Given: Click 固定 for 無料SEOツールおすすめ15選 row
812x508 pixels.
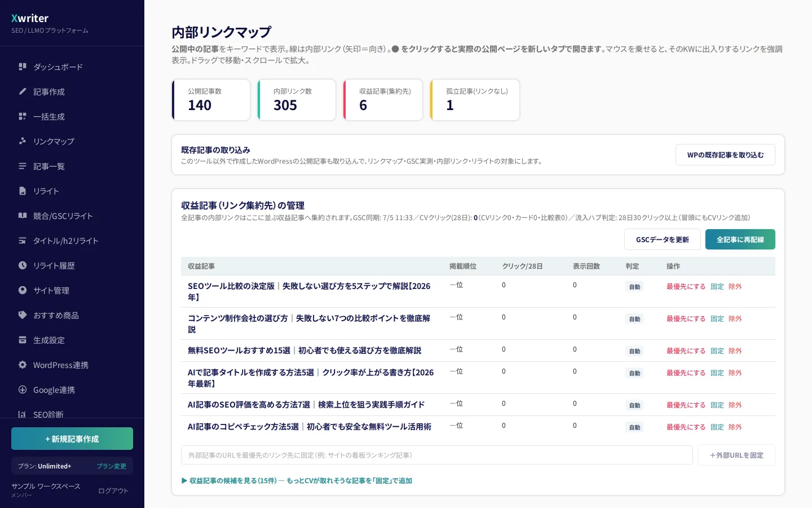Looking at the screenshot, I should click(x=717, y=351).
